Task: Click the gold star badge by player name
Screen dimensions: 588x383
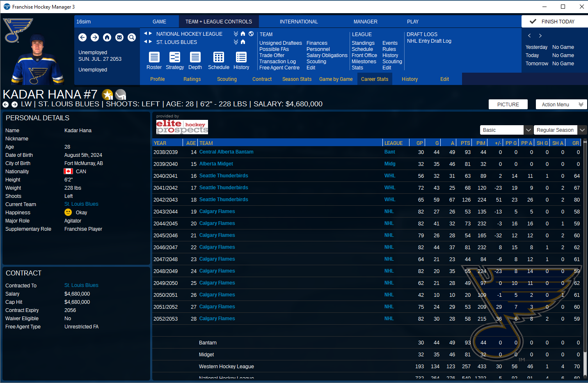Action: pos(108,94)
